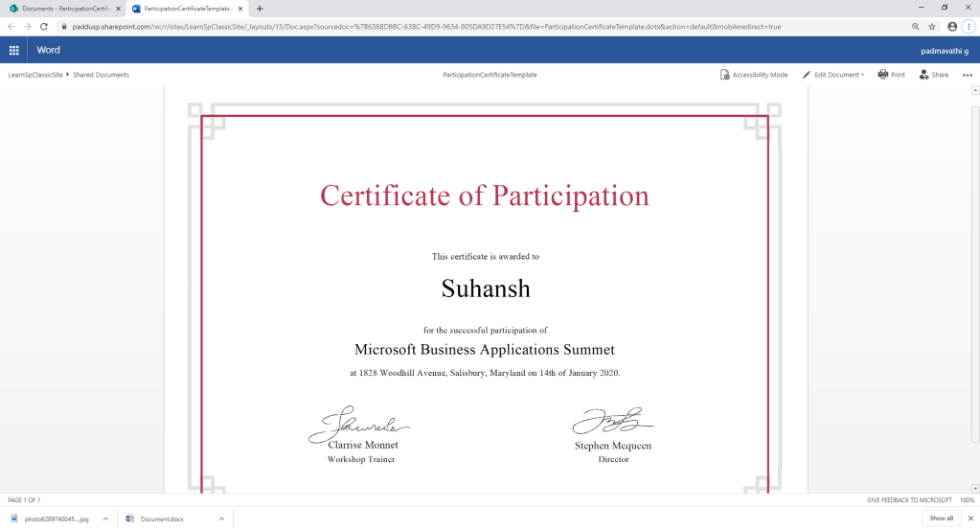Go to LearnSpClassicSite breadcrumb link

tap(35, 75)
